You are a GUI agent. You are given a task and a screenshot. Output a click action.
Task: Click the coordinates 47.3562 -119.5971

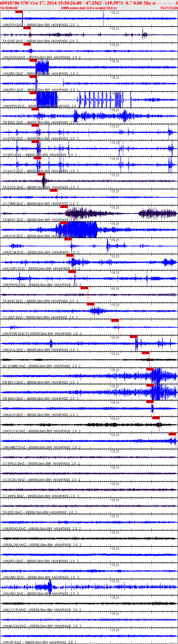(104, 3)
